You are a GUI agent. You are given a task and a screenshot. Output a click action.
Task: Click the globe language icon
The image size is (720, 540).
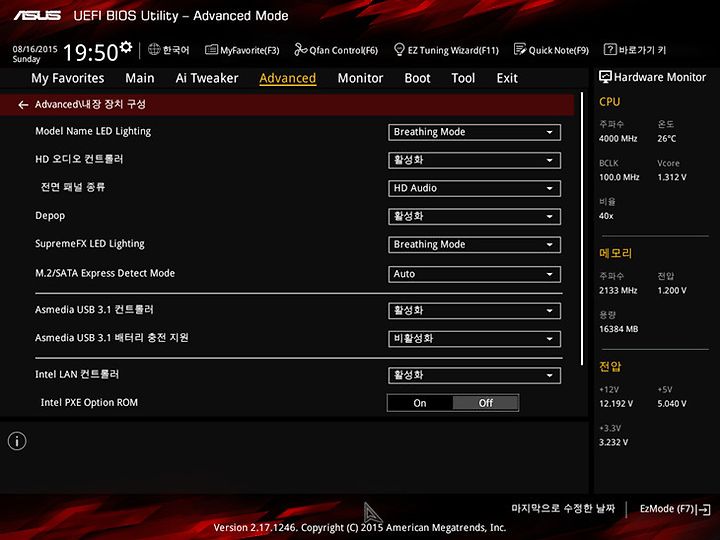point(154,49)
